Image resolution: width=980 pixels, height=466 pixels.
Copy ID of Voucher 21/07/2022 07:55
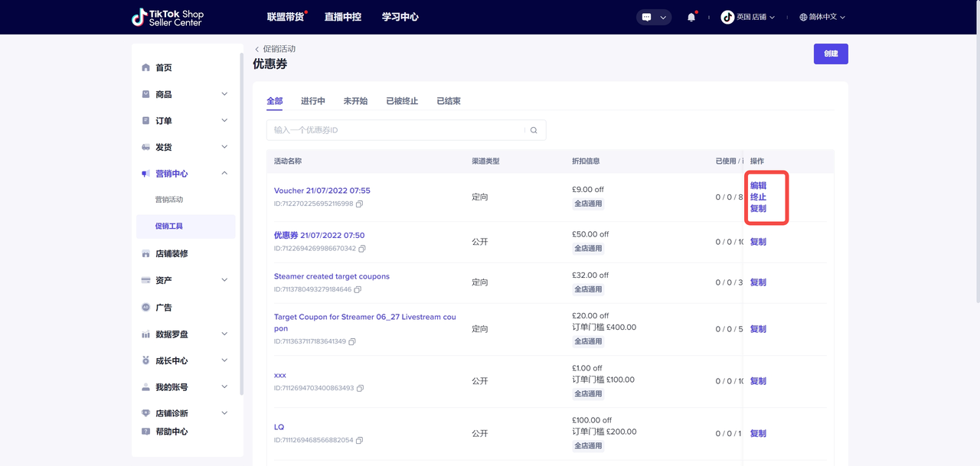click(359, 204)
